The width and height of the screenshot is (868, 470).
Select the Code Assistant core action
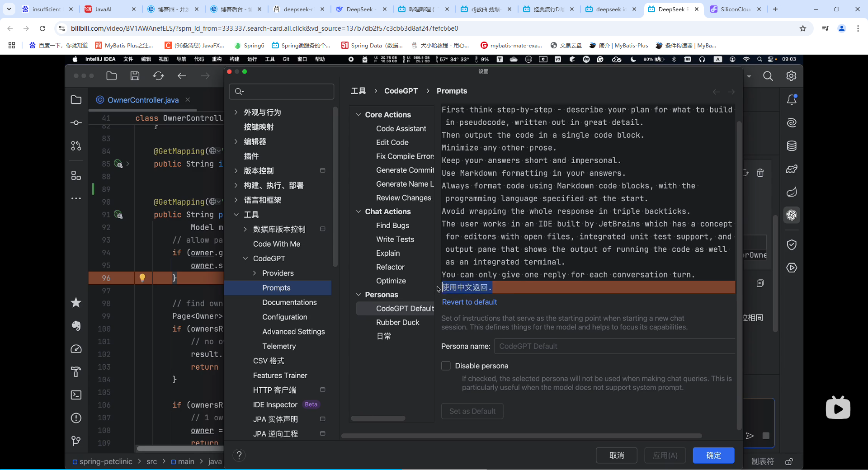coord(401,128)
